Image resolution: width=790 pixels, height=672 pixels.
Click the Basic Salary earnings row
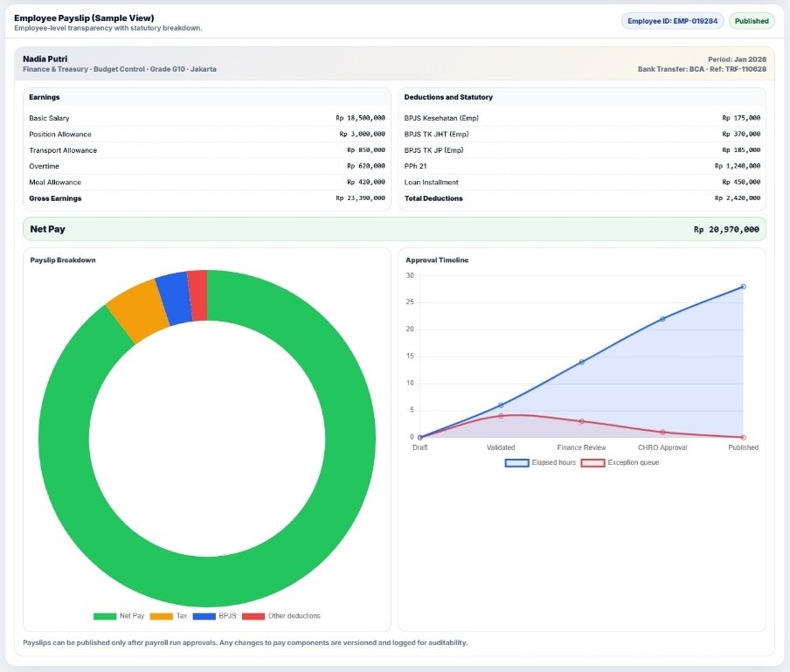[206, 118]
